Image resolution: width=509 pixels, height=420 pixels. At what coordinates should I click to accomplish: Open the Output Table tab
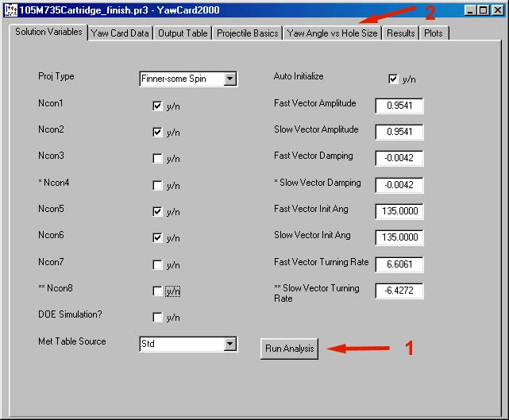click(x=183, y=33)
